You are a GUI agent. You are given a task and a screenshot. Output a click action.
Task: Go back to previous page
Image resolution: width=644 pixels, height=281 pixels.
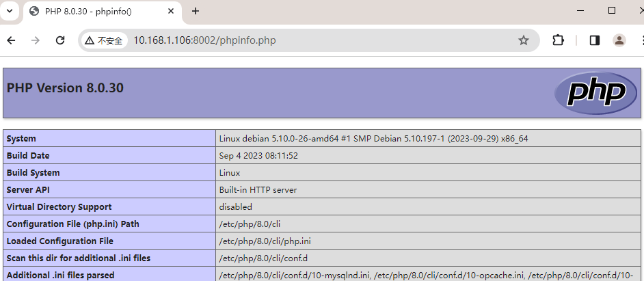[x=11, y=40]
